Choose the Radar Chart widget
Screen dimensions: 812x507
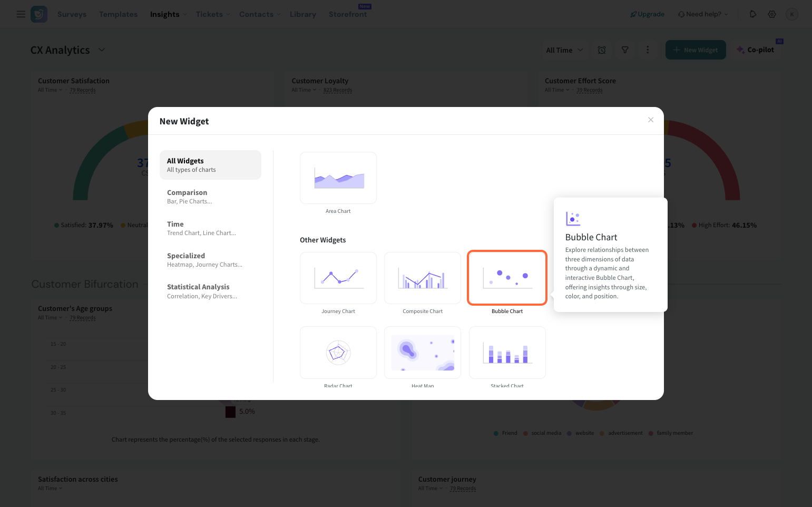[338, 352]
